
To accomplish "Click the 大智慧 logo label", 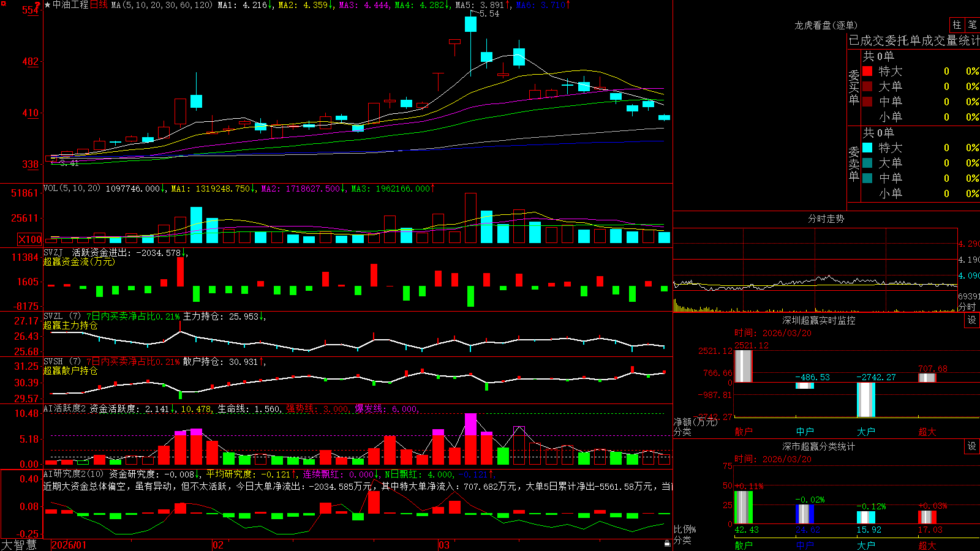I will coord(19,545).
